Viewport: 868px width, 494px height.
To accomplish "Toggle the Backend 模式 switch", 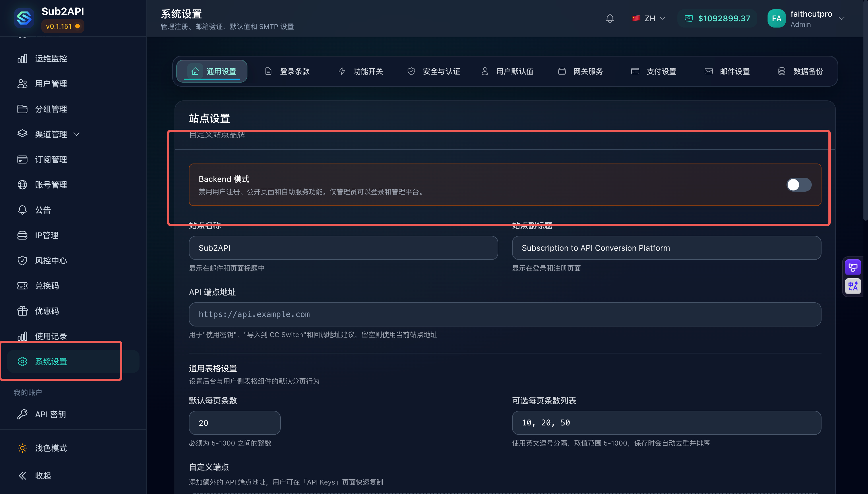I will 799,185.
